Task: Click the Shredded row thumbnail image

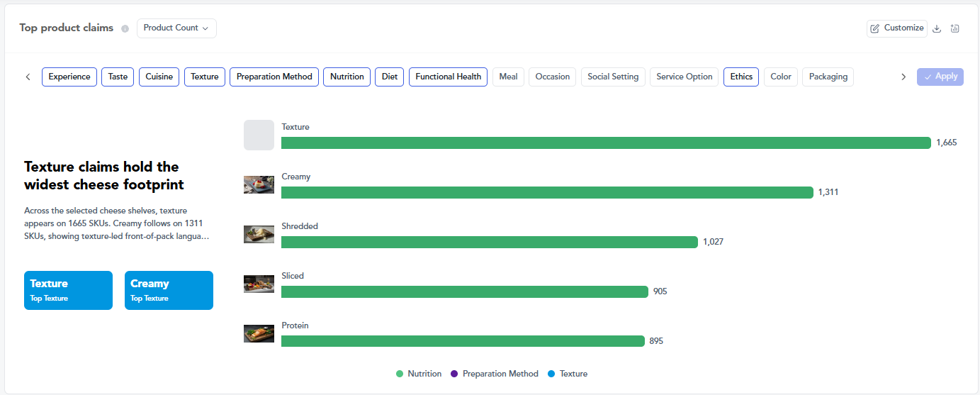Action: tap(259, 235)
